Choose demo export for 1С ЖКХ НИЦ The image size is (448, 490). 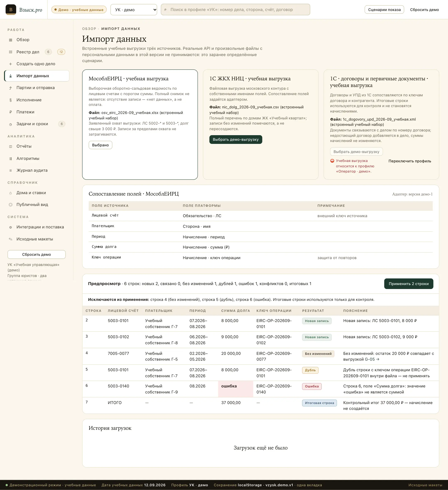click(236, 140)
